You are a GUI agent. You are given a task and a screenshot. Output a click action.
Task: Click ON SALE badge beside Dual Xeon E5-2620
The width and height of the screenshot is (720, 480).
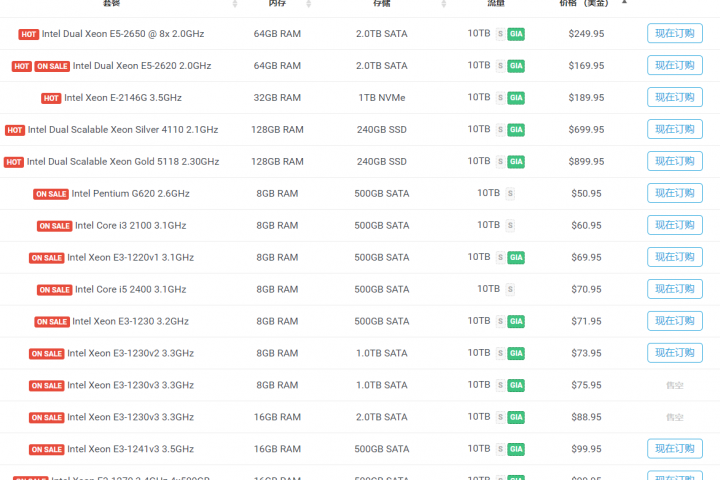(52, 66)
